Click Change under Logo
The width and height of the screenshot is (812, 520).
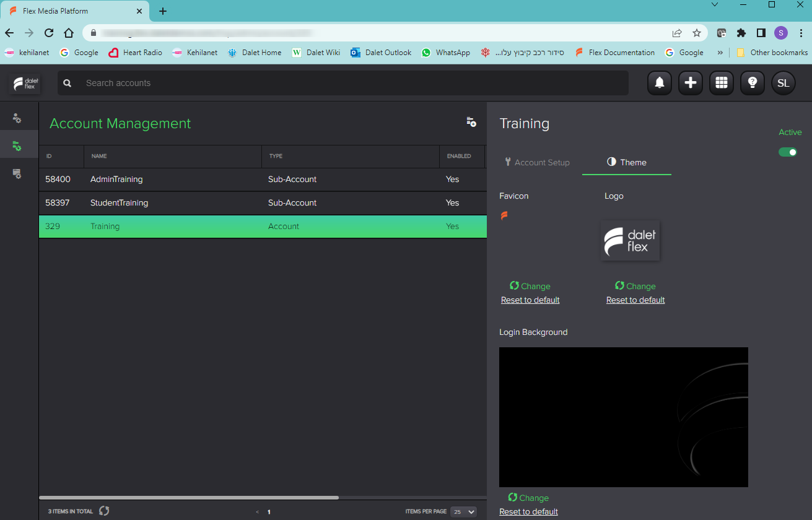pyautogui.click(x=635, y=286)
